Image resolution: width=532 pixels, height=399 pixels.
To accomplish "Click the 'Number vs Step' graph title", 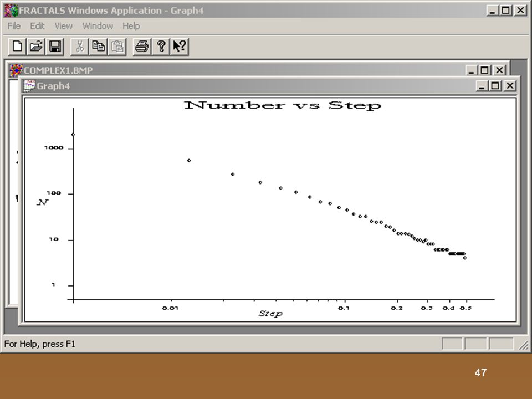I will [283, 105].
